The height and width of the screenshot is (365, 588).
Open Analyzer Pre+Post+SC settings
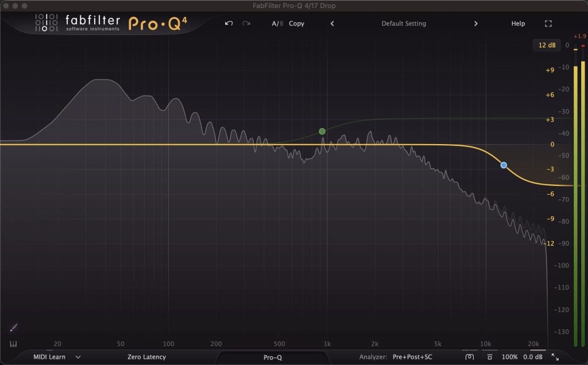413,357
